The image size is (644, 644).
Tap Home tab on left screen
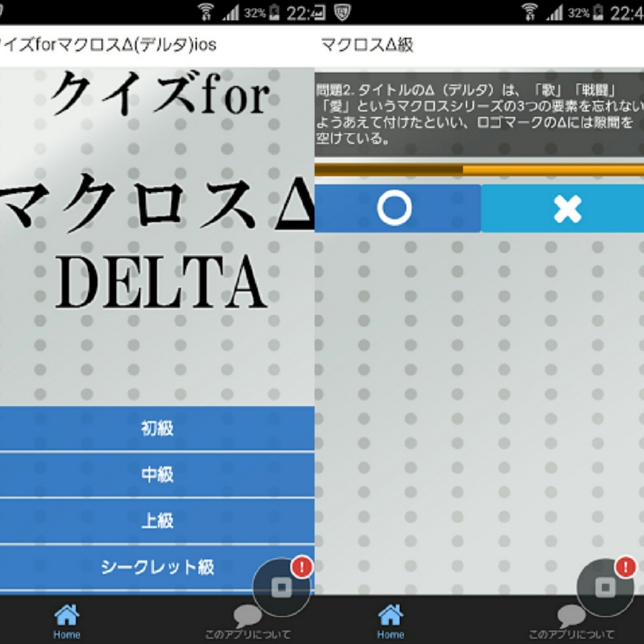pyautogui.click(x=67, y=621)
